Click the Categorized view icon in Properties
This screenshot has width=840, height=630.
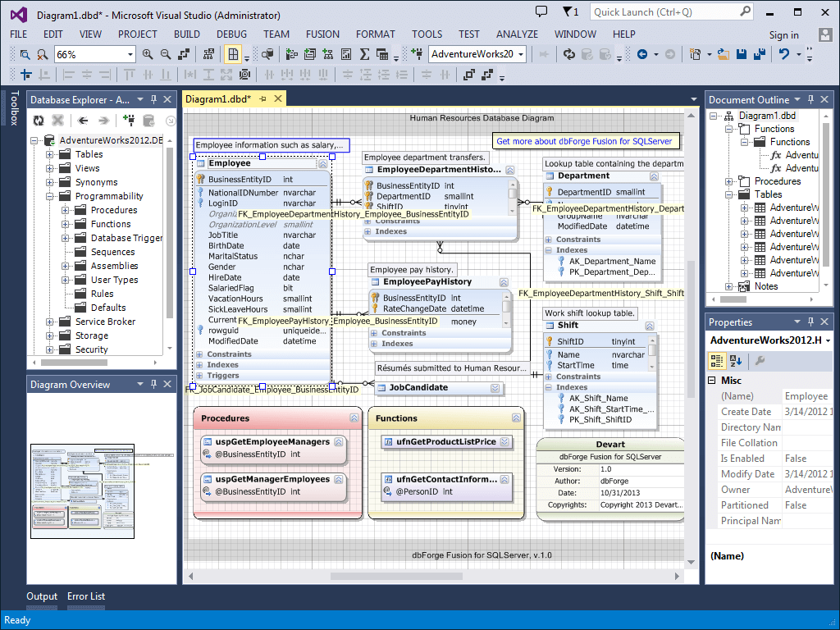(x=717, y=361)
